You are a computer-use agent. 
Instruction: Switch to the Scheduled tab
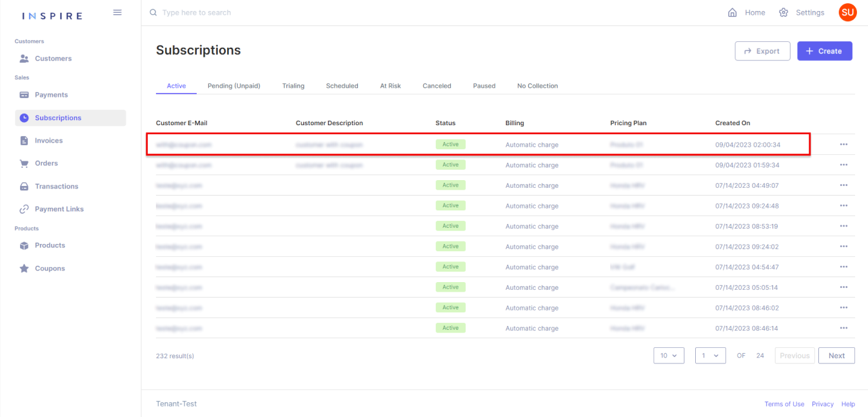342,86
